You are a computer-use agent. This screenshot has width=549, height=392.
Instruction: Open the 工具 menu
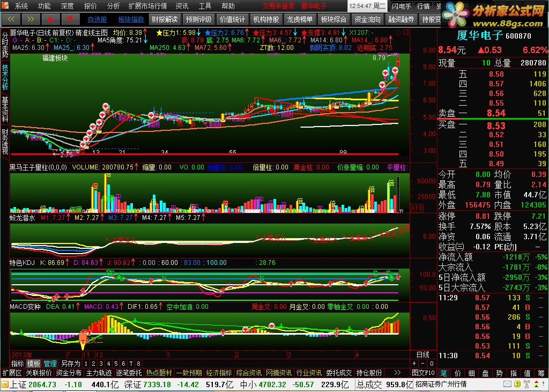205,6
